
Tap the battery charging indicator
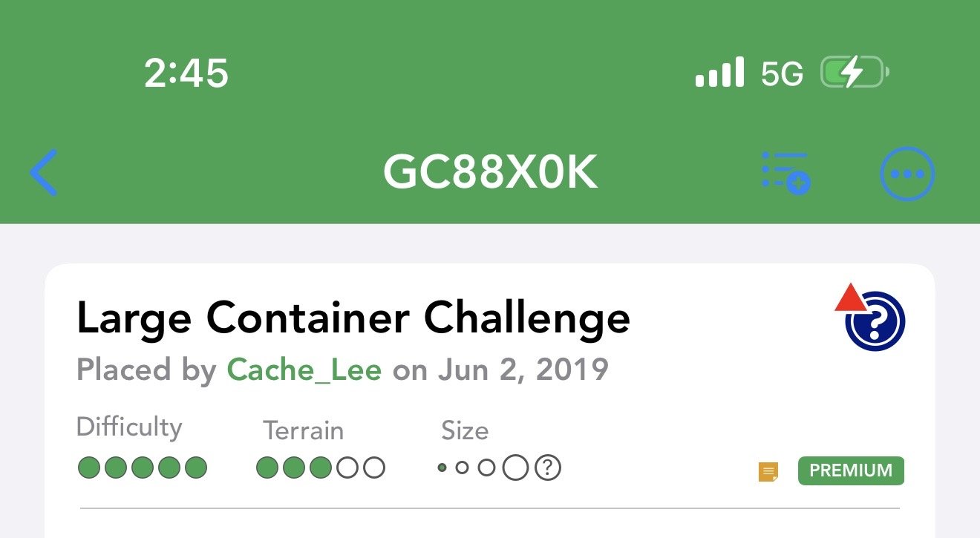(x=854, y=73)
